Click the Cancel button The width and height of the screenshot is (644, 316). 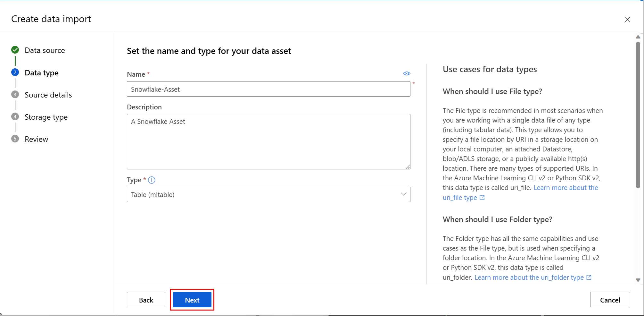tap(610, 300)
